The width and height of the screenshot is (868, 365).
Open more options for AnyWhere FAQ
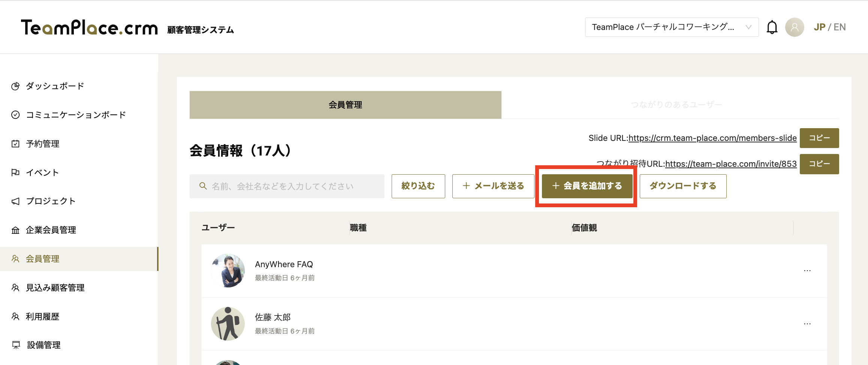point(807,271)
